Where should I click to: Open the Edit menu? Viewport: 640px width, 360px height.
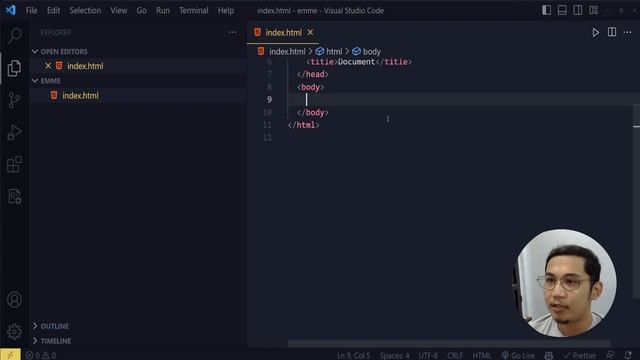pos(53,11)
